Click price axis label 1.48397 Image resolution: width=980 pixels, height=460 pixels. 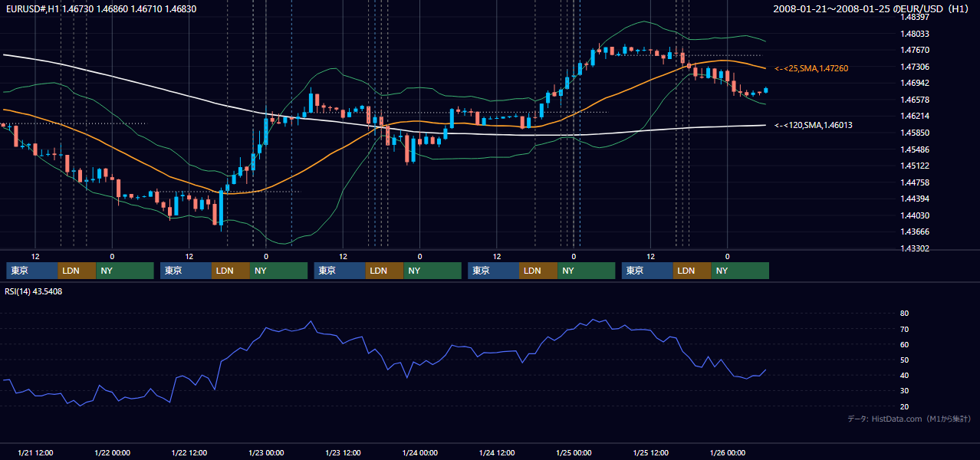(x=915, y=17)
